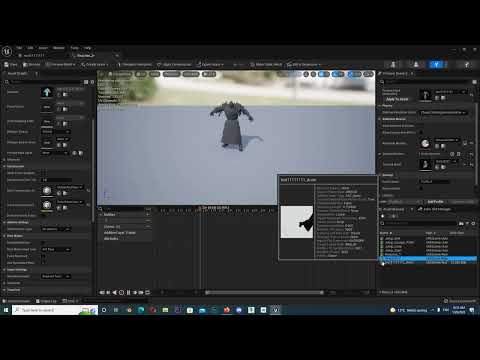Open the Root Motion Root Lock dropdown
This screenshot has height=360, width=480.
point(56,249)
